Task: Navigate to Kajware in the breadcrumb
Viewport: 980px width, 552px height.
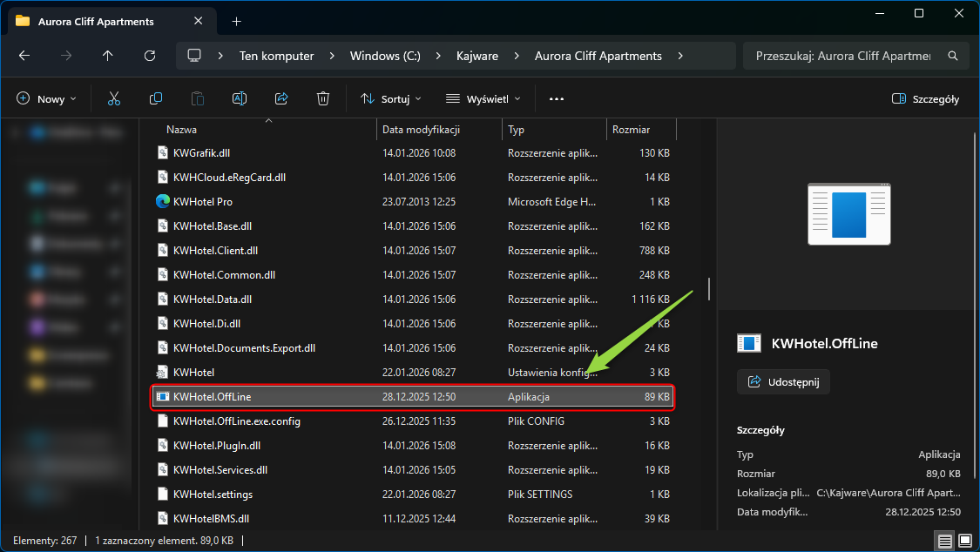Action: click(477, 56)
